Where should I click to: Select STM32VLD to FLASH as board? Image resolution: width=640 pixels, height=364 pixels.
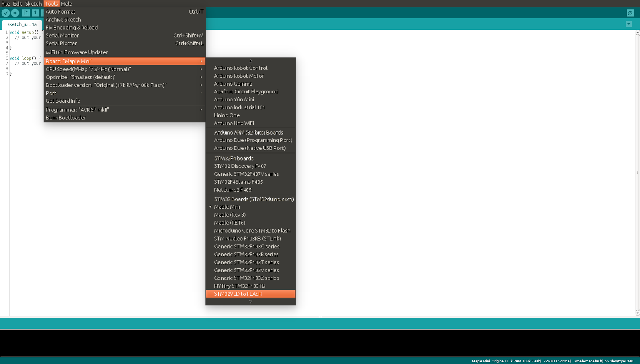point(238,294)
